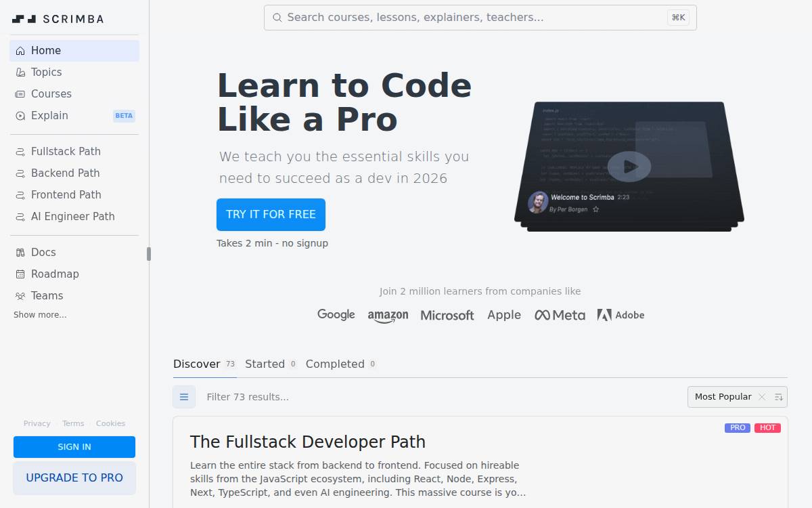Image resolution: width=812 pixels, height=508 pixels.
Task: Open Teams in the sidebar
Action: click(x=74, y=296)
